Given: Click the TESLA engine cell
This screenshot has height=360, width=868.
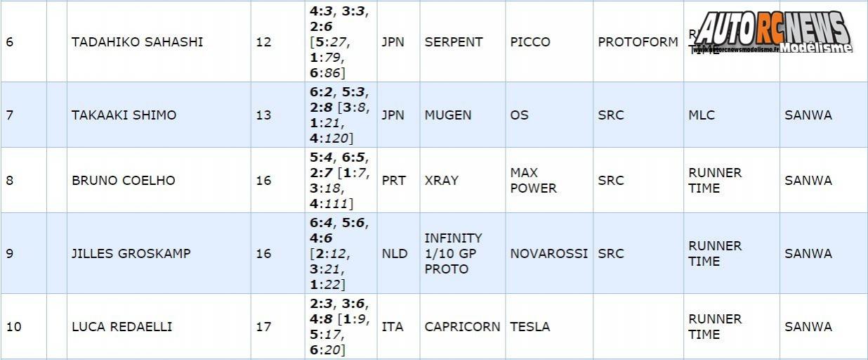Looking at the screenshot, I should 530,326.
